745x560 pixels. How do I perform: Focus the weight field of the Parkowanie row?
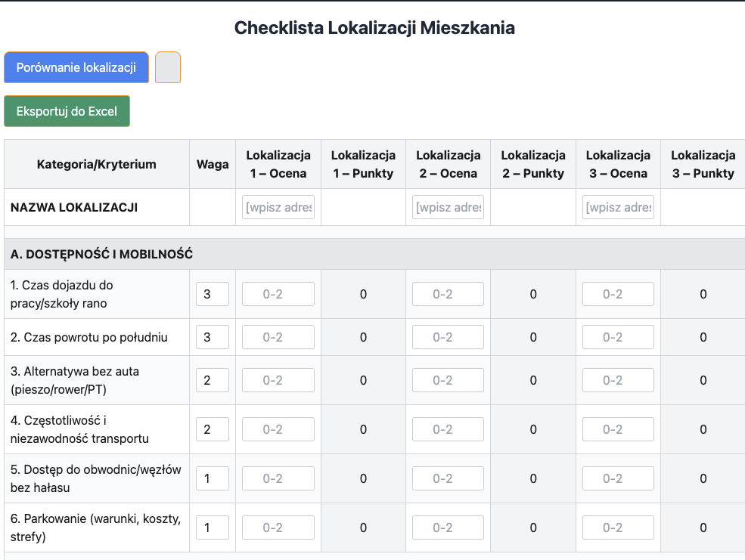[x=213, y=528]
